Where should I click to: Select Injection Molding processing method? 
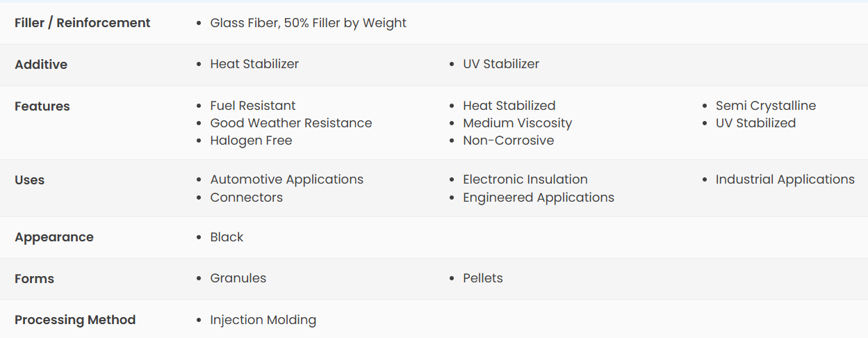point(263,320)
